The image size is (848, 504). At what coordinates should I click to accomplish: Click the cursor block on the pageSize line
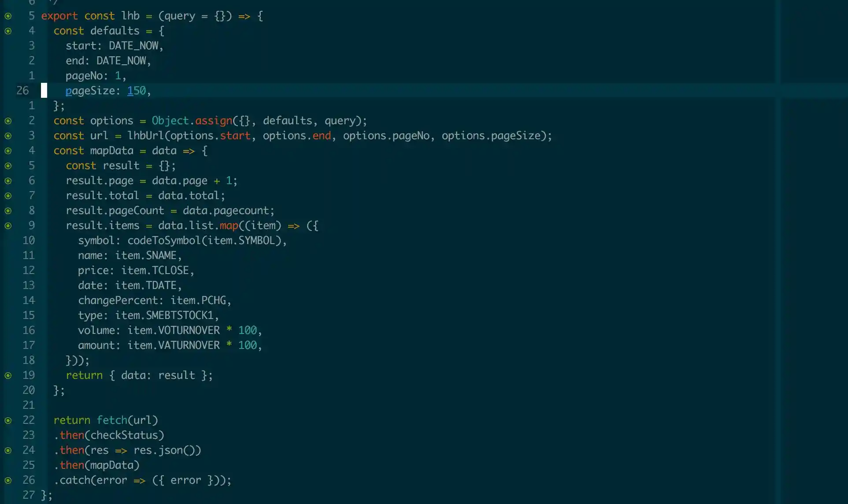(44, 90)
